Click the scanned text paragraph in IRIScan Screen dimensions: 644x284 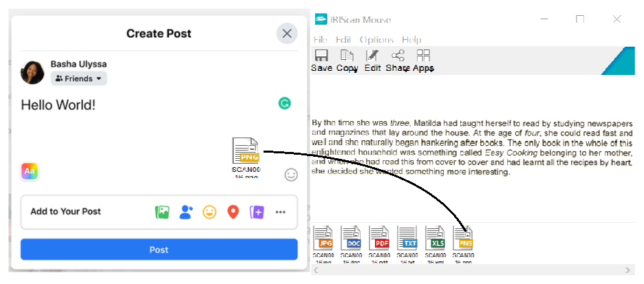(x=472, y=147)
